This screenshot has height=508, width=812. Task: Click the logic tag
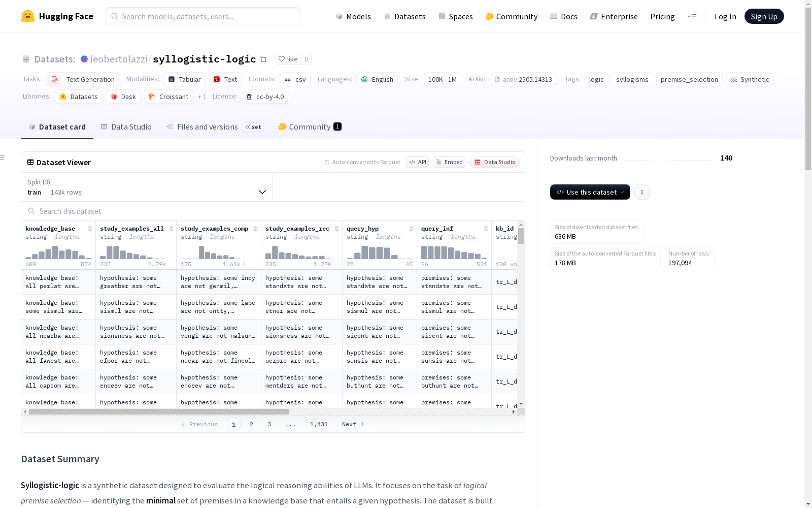(x=596, y=79)
